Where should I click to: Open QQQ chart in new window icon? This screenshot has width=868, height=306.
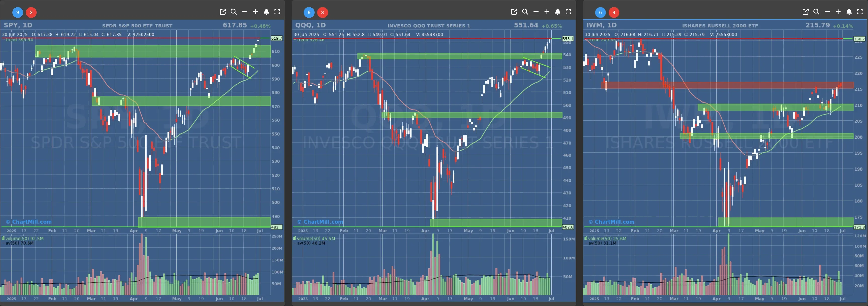pos(514,12)
